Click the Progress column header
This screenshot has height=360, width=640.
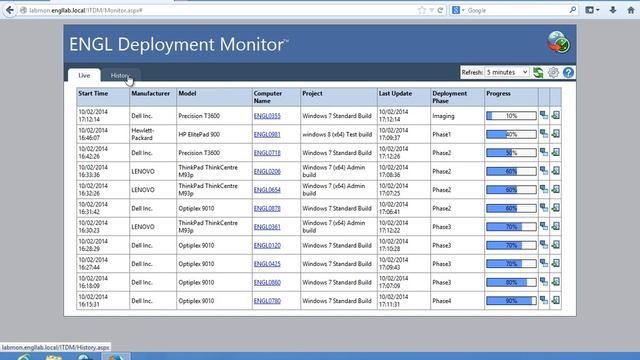point(511,97)
